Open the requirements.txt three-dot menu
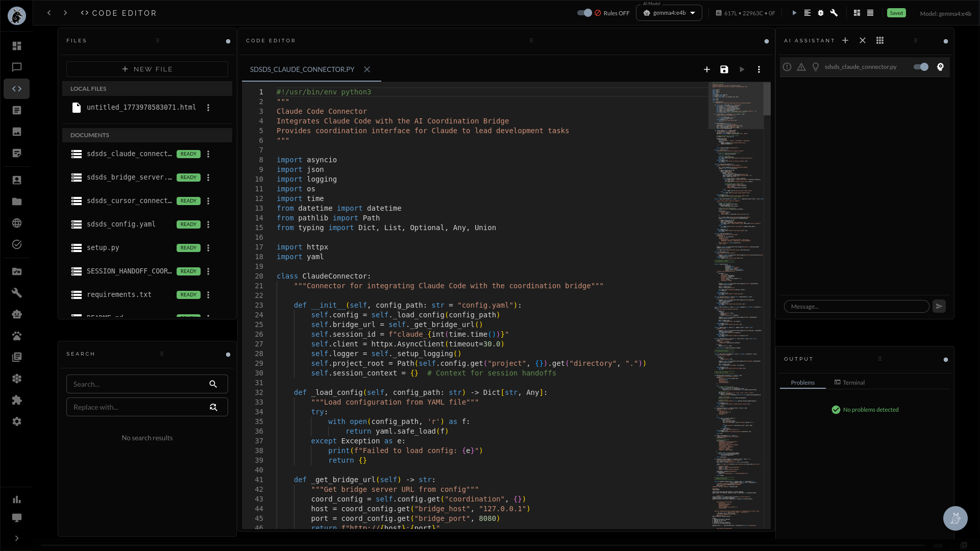The height and width of the screenshot is (551, 980). [208, 295]
